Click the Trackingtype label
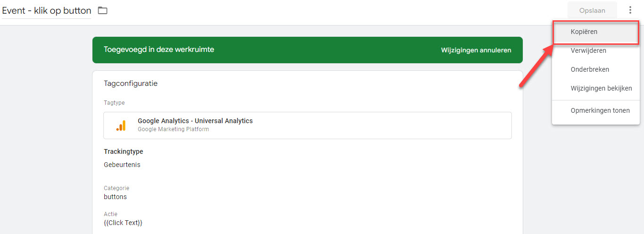 pos(124,151)
